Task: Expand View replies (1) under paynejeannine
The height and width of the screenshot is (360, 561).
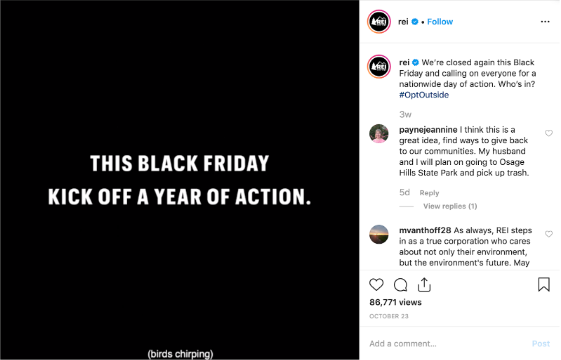Action: click(x=450, y=206)
